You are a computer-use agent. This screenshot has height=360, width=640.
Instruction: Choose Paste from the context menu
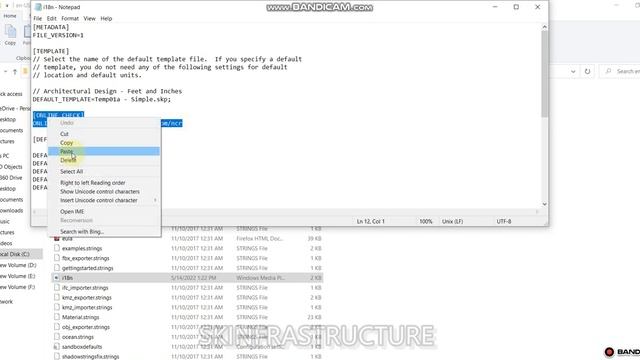104,151
